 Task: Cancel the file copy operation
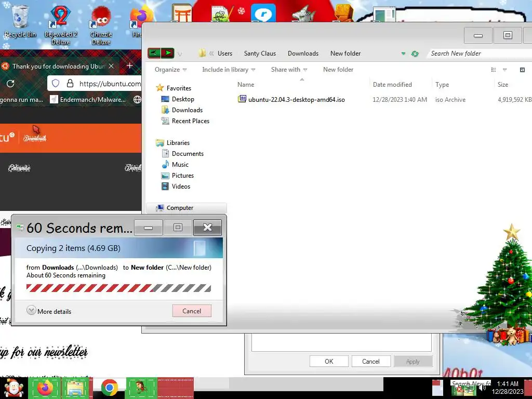click(x=192, y=311)
